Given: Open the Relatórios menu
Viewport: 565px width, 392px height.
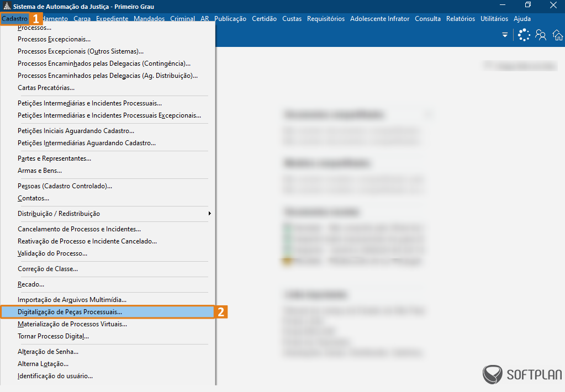Looking at the screenshot, I should click(461, 19).
